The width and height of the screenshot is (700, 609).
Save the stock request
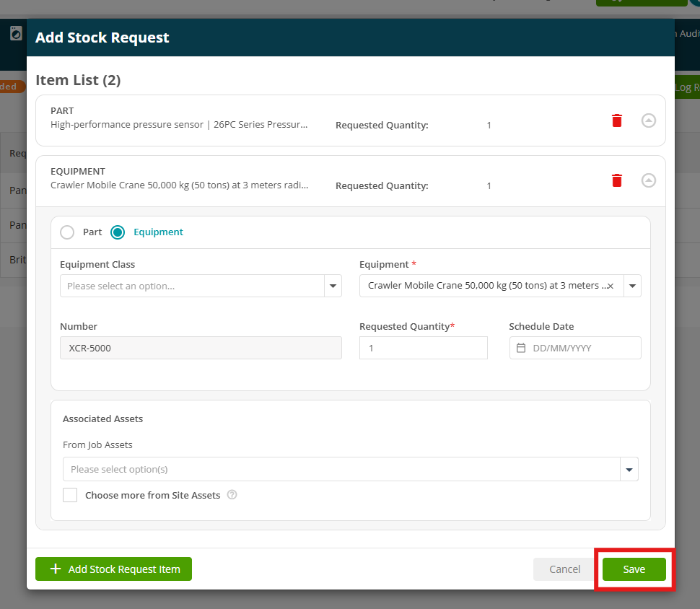(634, 569)
